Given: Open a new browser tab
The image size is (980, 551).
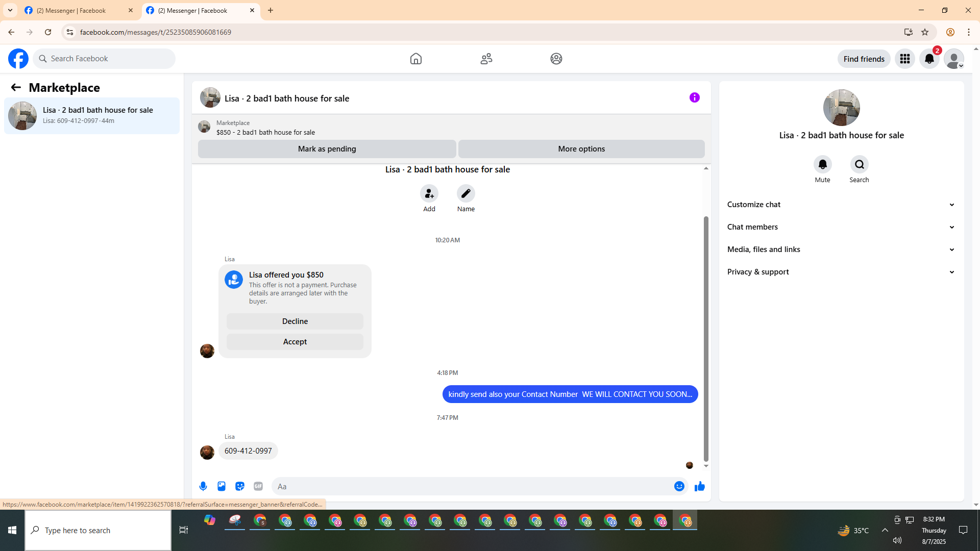Looking at the screenshot, I should coord(271,10).
